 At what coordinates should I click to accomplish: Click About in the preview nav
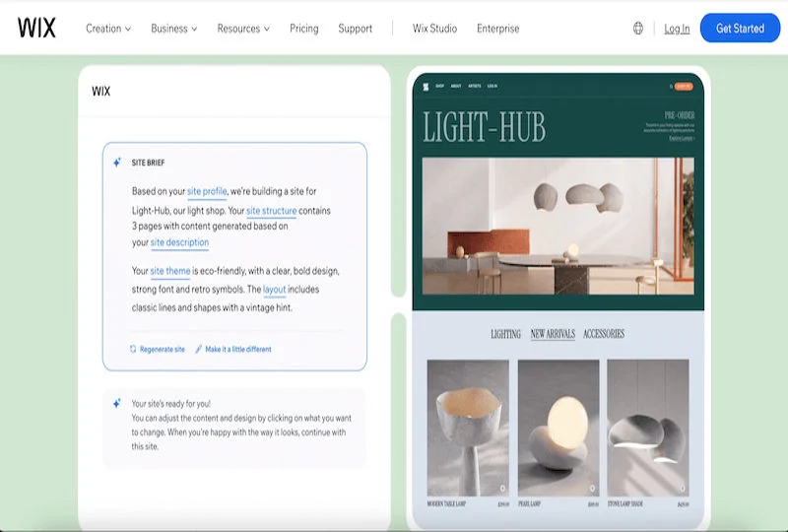tap(456, 86)
